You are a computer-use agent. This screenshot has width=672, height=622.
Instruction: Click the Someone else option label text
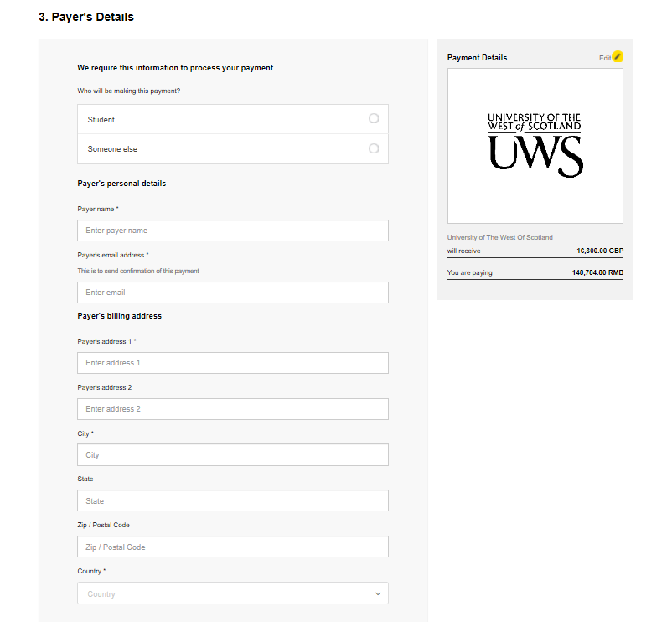(x=112, y=149)
